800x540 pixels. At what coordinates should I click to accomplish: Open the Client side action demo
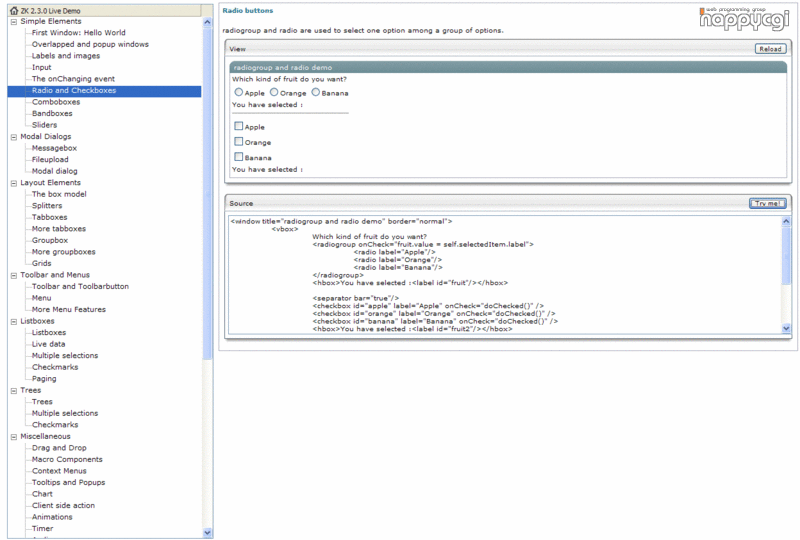(x=63, y=505)
